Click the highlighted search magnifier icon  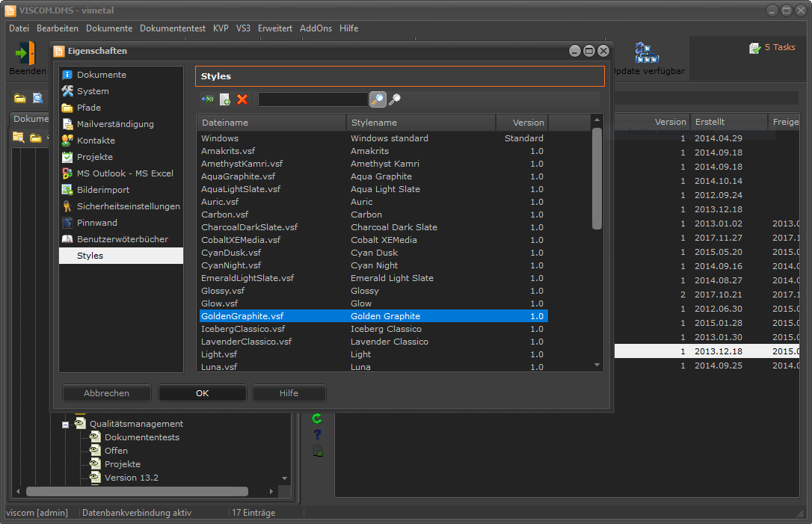(378, 99)
